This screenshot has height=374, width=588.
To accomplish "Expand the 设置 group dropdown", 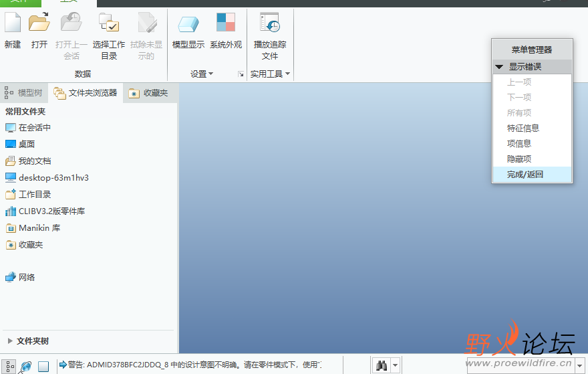I will pos(202,74).
